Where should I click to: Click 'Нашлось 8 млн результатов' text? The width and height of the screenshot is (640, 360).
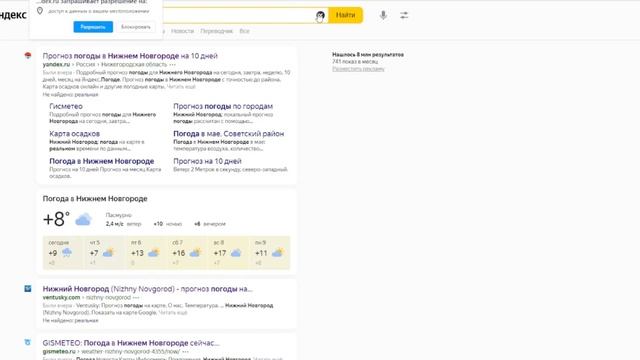pyautogui.click(x=368, y=54)
